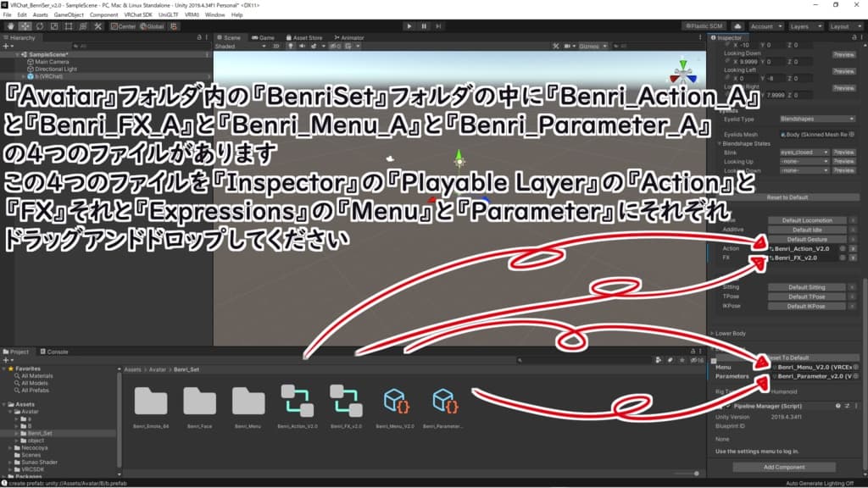The width and height of the screenshot is (868, 488).
Task: Toggle the scene effects icon
Action: coord(314,46)
